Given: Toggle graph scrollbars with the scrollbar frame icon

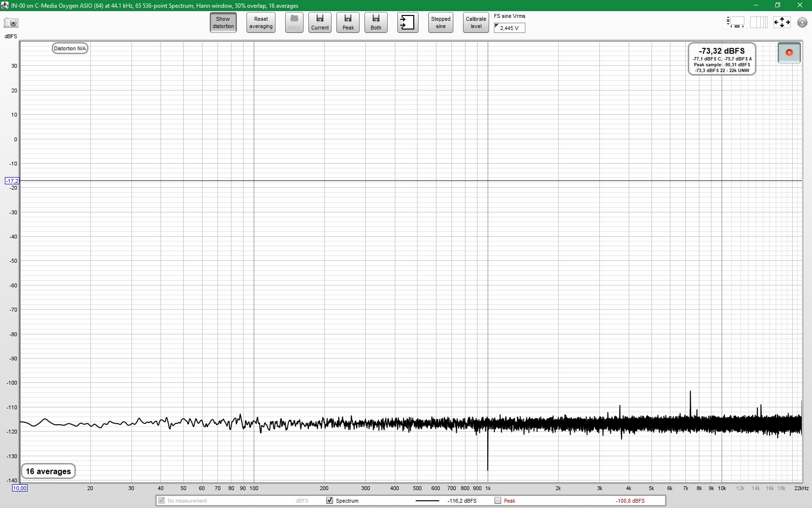Looking at the screenshot, I should [735, 22].
